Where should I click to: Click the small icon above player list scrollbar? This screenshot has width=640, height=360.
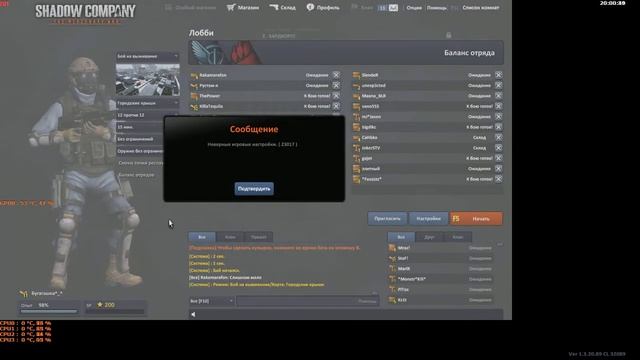[x=500, y=244]
